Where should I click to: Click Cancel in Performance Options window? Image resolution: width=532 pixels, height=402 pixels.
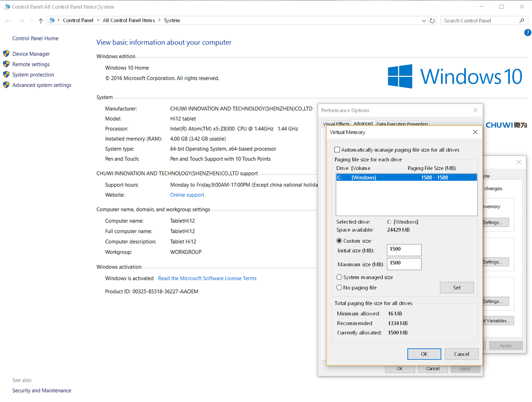click(x=433, y=369)
